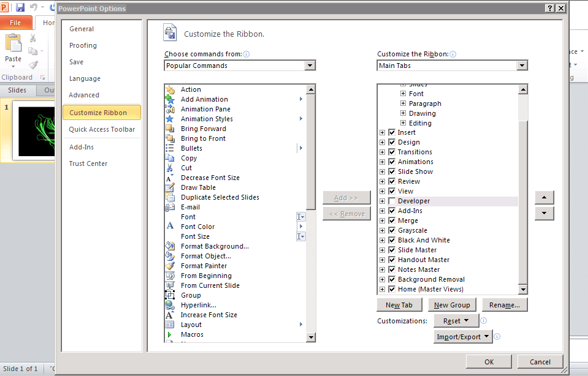Viewport: 588px width, 376px height.
Task: Select the Hyperlink globe icon
Action: (170, 305)
